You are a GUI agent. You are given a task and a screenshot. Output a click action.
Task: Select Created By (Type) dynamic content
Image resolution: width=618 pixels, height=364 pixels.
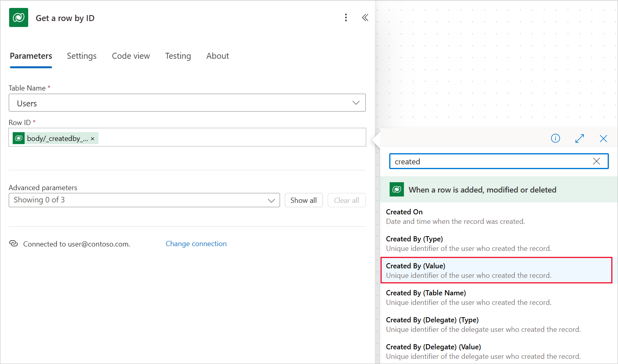pos(496,244)
